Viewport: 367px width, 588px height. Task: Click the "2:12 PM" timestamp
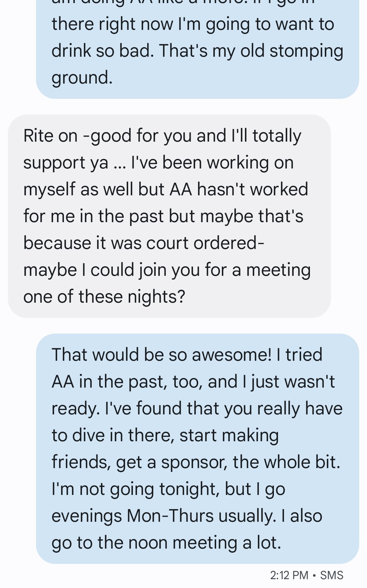tap(289, 575)
